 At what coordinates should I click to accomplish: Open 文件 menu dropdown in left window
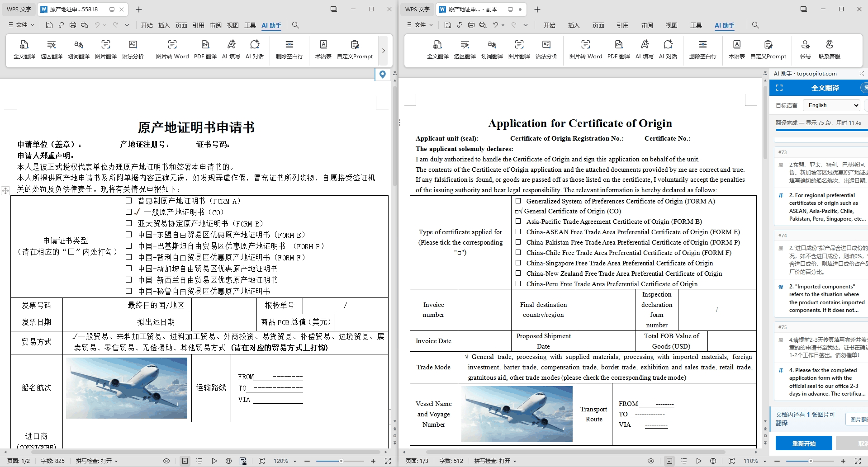coord(21,25)
